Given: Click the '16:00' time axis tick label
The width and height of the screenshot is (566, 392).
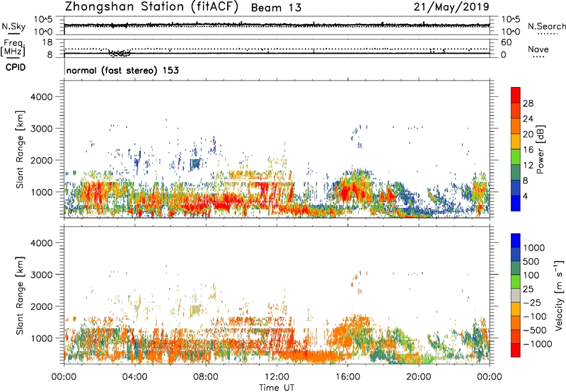Looking at the screenshot, I should pos(347,377).
